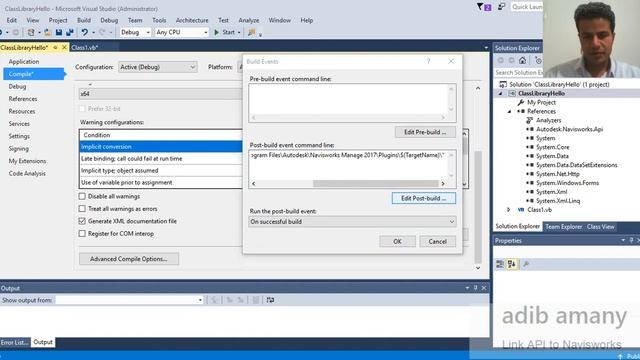Pin the ClassLibraryHello tab
The width and height of the screenshot is (640, 360).
click(x=55, y=48)
